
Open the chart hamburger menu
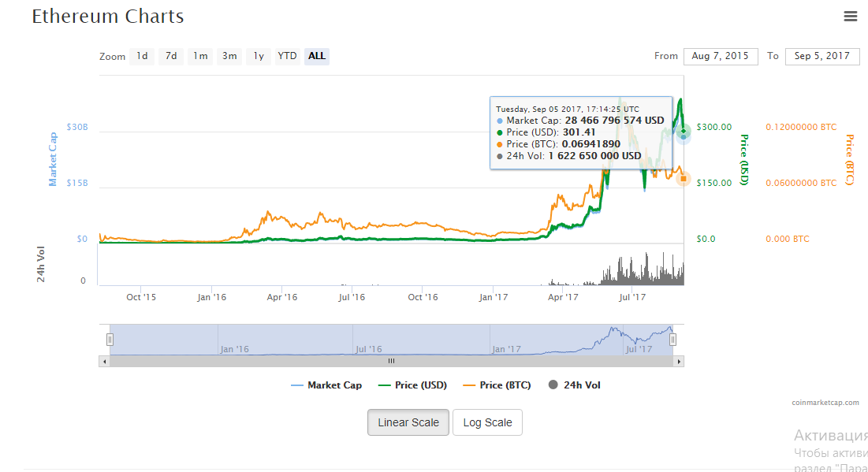pyautogui.click(x=850, y=16)
